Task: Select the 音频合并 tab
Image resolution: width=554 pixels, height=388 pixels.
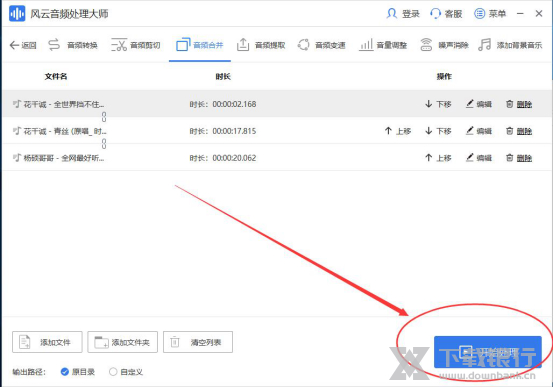Action: click(x=200, y=45)
